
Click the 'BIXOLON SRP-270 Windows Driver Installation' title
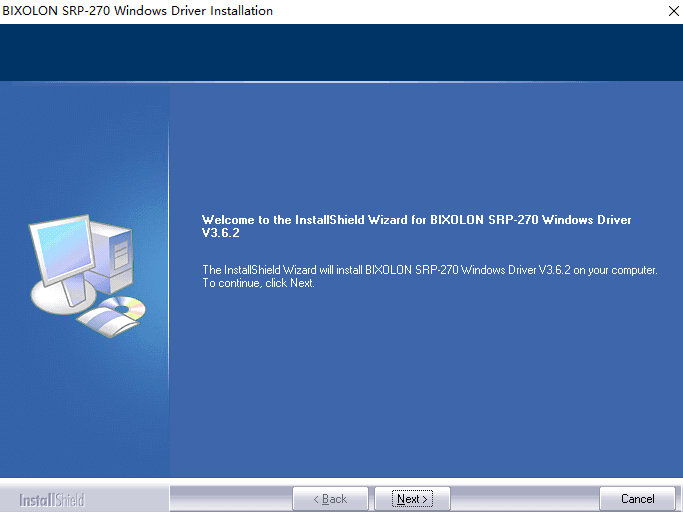[x=138, y=11]
